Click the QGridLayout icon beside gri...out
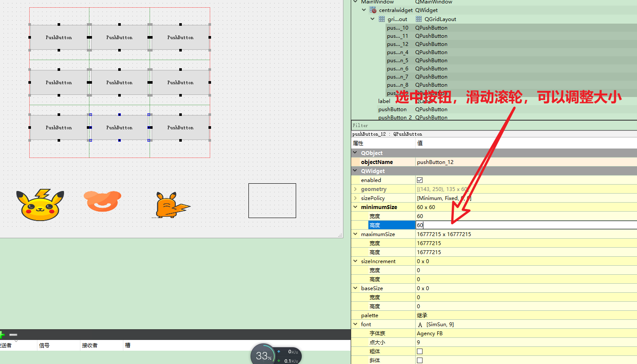This screenshot has width=637, height=364. click(381, 19)
